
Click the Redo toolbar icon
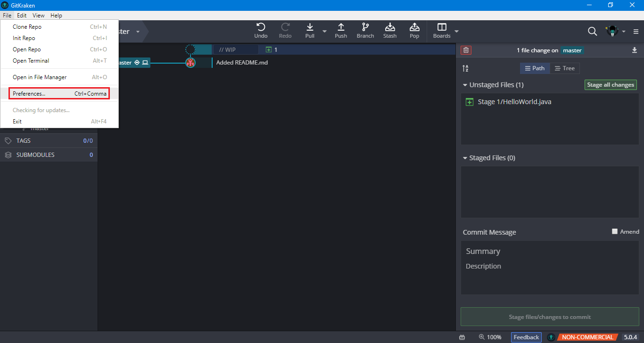pos(285,27)
